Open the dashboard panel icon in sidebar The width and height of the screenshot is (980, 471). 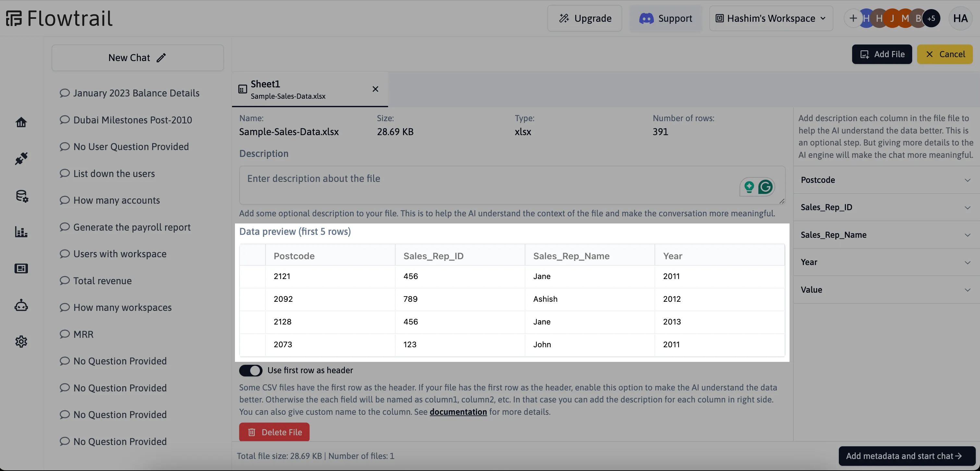pos(21,268)
